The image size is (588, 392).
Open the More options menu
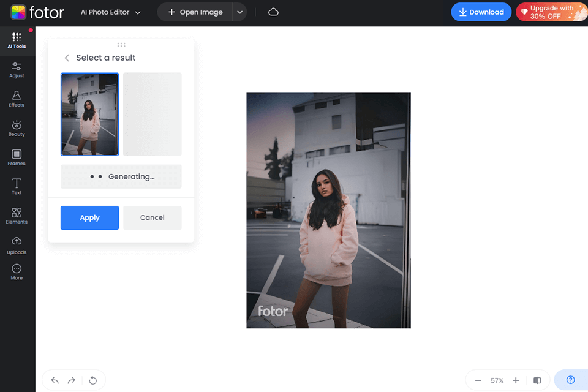17,273
